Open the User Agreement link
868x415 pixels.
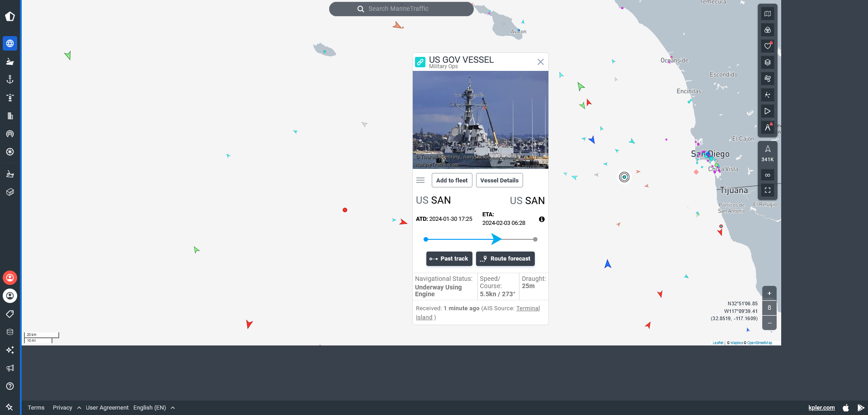click(x=107, y=407)
